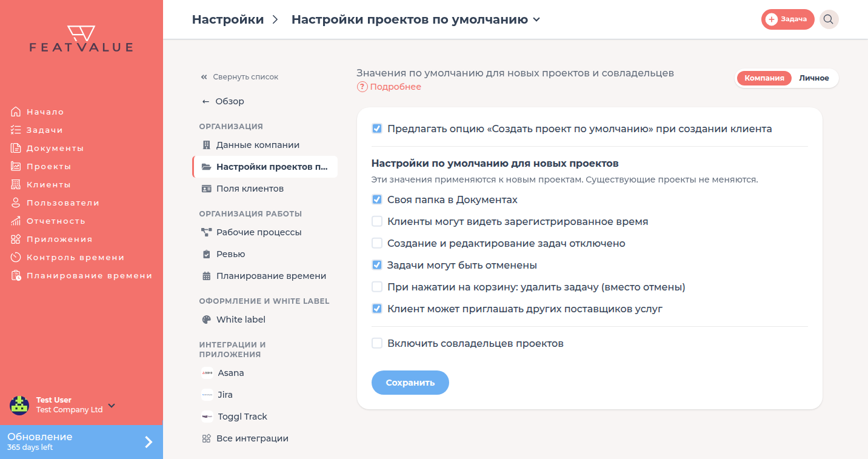
Task: Go back to Обзор
Action: tap(223, 101)
